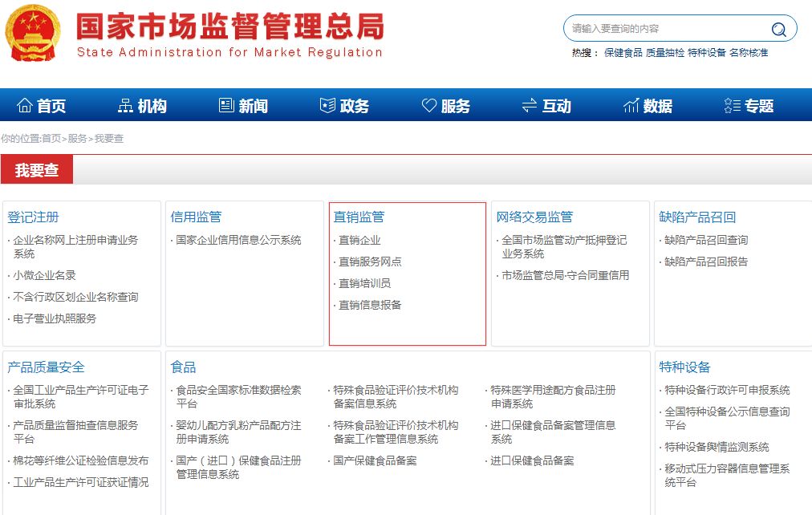Open 缺陷产品召回报告 link
812x515 pixels.
click(x=706, y=262)
